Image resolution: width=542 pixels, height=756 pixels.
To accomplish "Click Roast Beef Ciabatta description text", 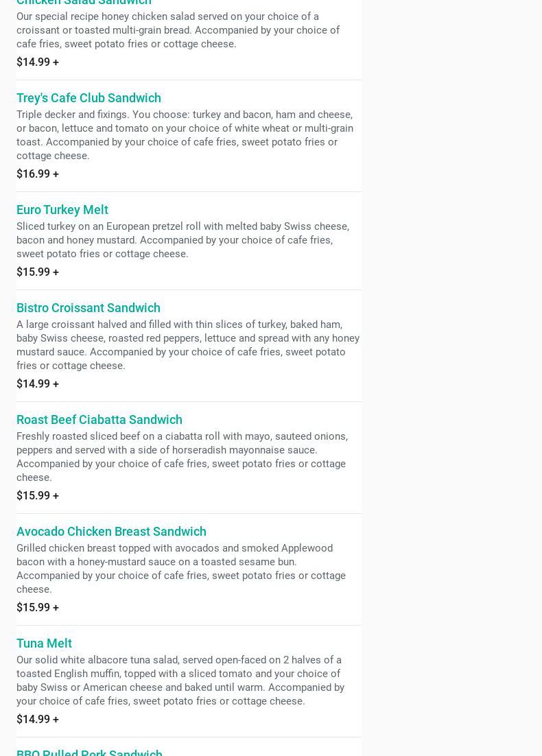I will point(182,457).
